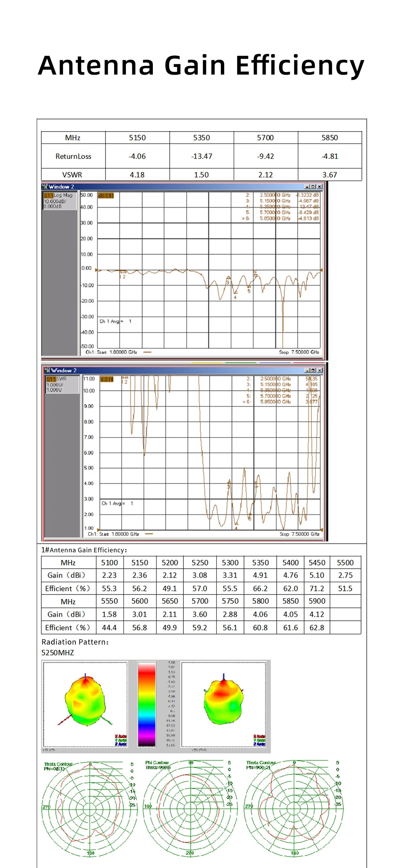Minimize the upper Log Mag Window 2
Image resolution: width=404 pixels, height=868 pixels.
click(x=307, y=186)
